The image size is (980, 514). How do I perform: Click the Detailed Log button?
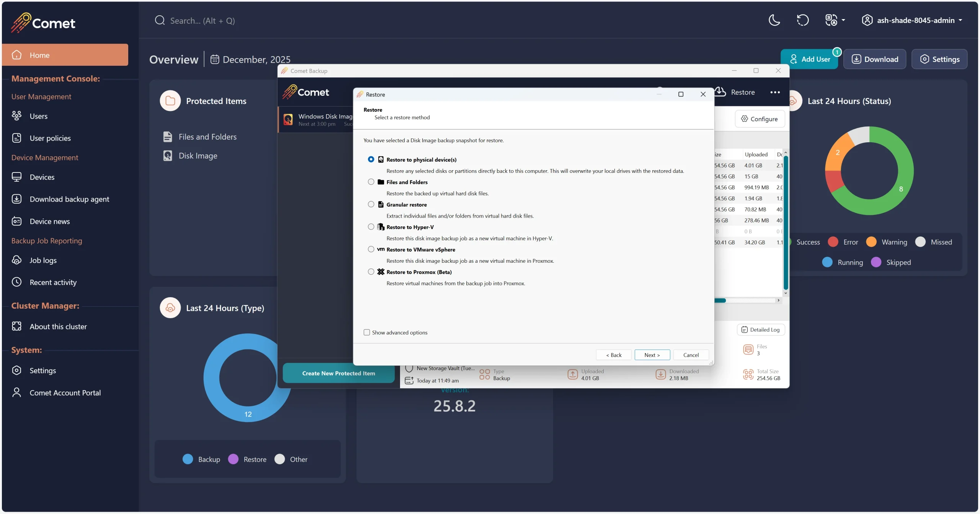pos(761,330)
